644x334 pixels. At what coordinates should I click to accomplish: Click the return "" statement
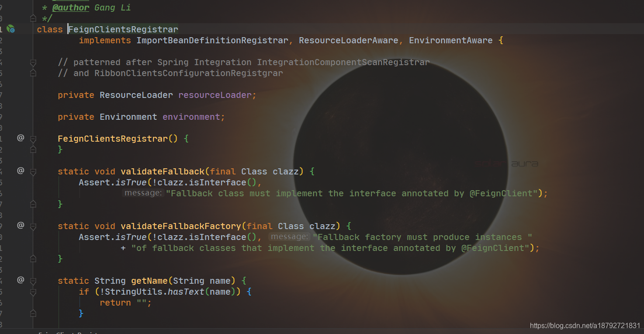click(x=125, y=303)
